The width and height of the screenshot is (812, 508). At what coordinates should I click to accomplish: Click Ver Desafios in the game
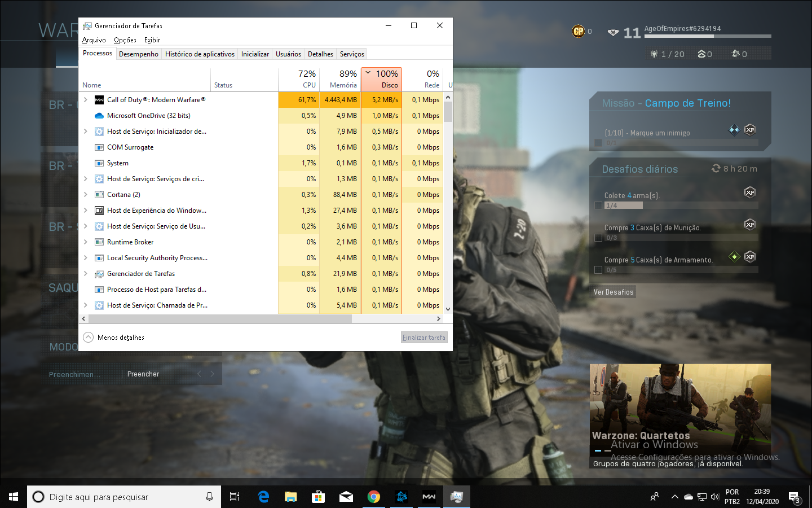coord(614,292)
